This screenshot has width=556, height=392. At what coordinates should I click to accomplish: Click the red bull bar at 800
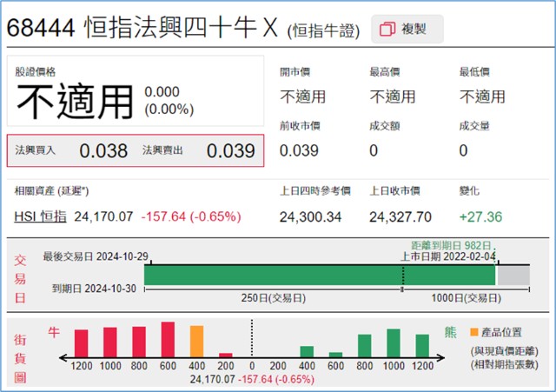coord(139,342)
